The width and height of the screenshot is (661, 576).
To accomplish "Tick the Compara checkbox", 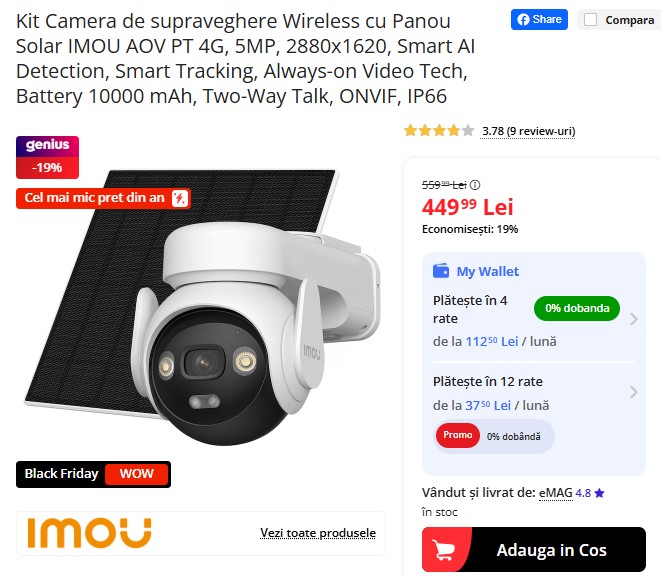I will click(x=590, y=20).
